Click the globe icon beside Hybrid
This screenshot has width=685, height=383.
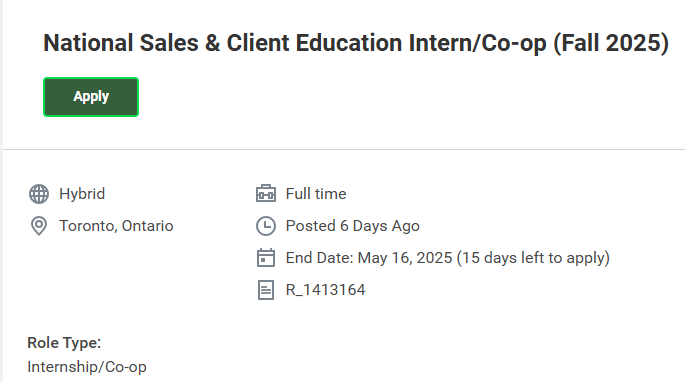(39, 194)
